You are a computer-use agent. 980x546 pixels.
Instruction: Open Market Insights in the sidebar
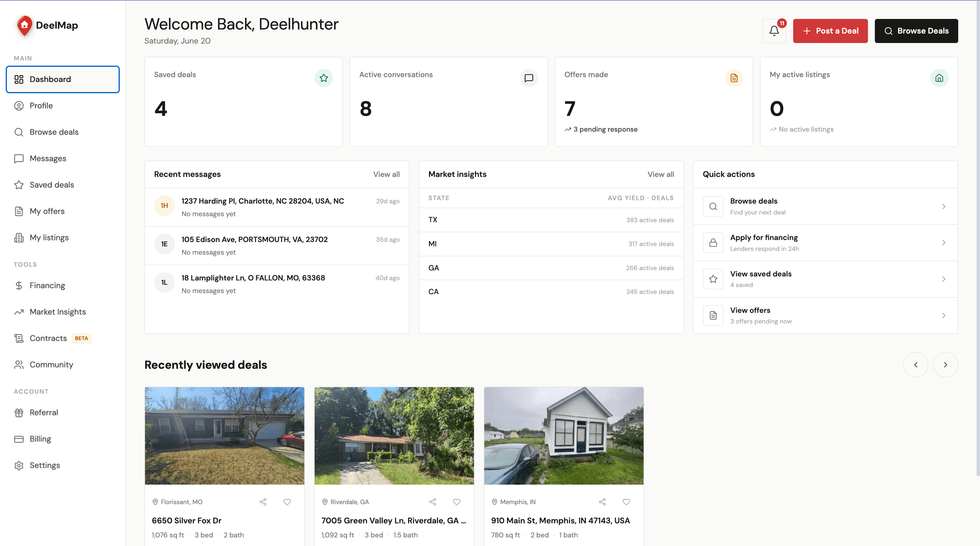pyautogui.click(x=63, y=312)
